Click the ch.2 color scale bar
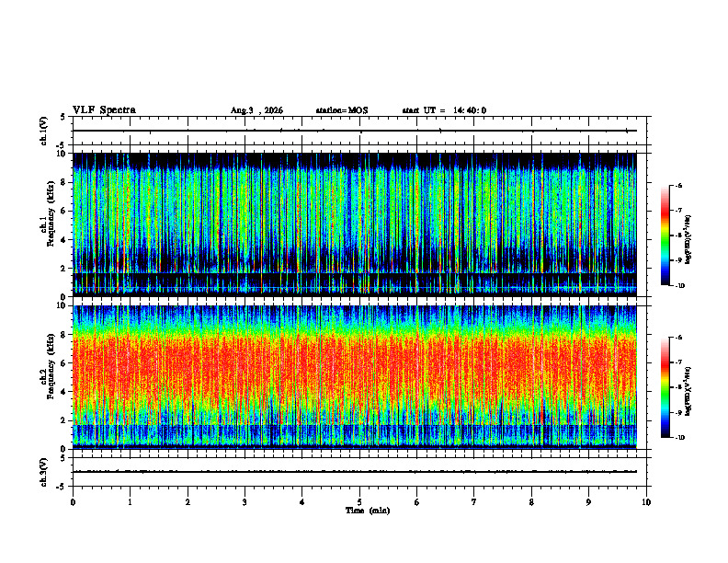Image resolution: width=728 pixels, height=563 pixels. point(665,387)
